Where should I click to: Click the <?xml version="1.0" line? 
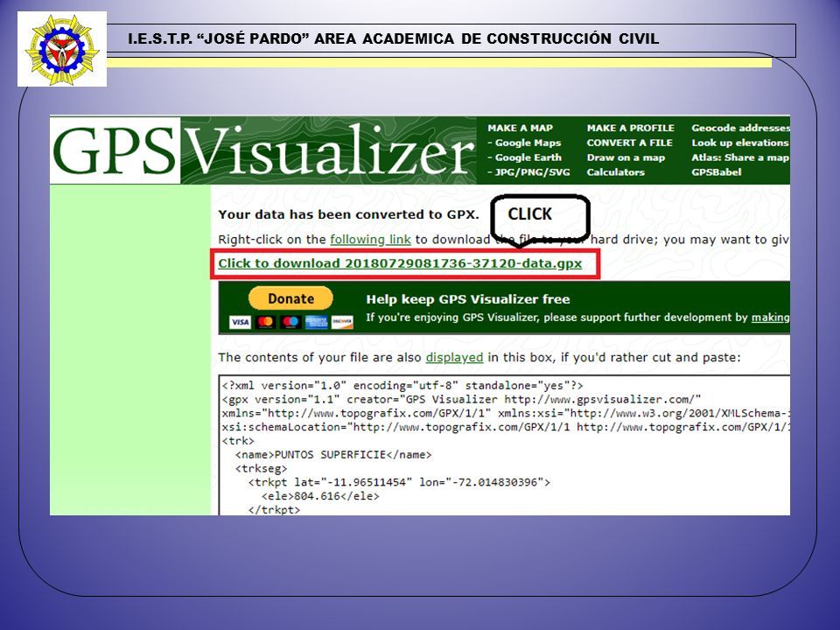click(x=402, y=386)
